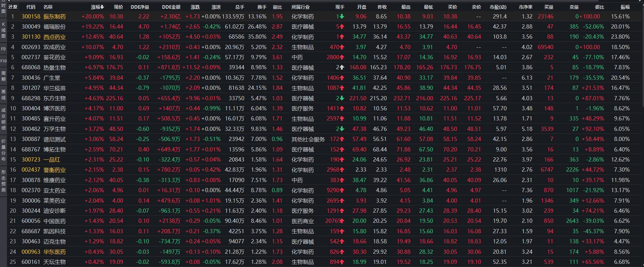The height and width of the screenshot is (267, 644).
Task: Sort by 买价 column header
Action: (x=453, y=7)
